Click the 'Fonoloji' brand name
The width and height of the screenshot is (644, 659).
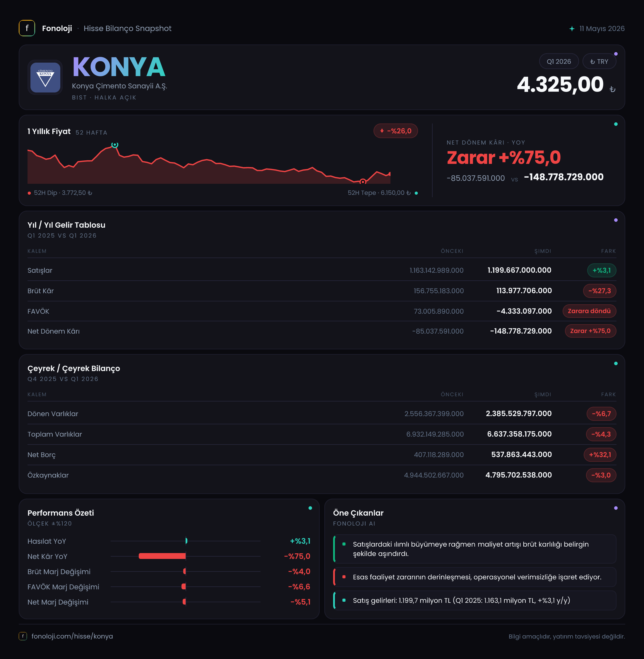point(57,28)
